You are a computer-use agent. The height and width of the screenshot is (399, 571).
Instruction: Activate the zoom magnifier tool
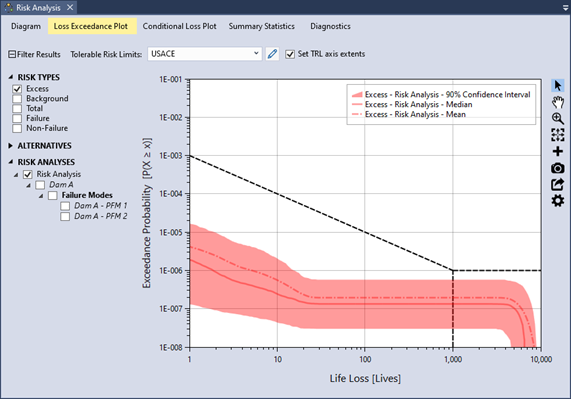coord(558,118)
